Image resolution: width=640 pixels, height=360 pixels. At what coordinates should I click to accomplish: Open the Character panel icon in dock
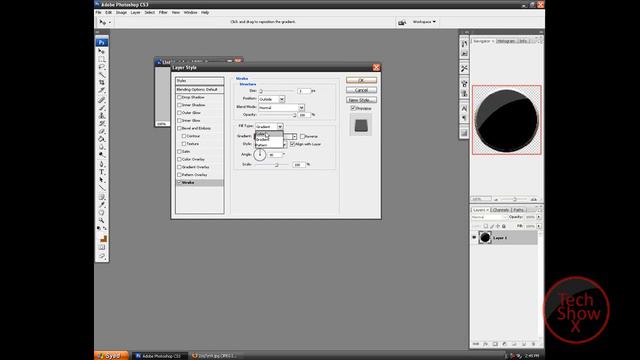pos(464,109)
